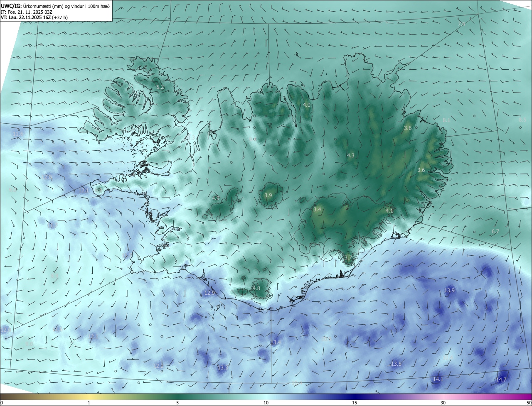Click the valid time line "VT: Lau. 22.11.2025 16Z"
The width and height of the screenshot is (532, 406).
point(25,17)
